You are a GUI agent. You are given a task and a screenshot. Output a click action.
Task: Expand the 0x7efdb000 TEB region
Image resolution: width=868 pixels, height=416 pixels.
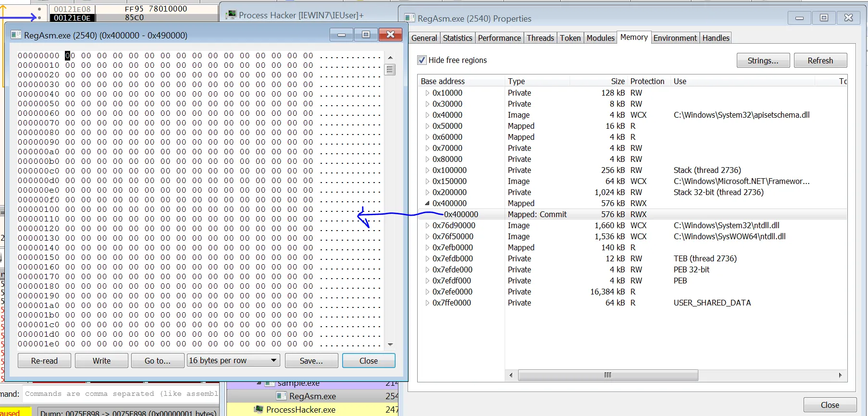point(427,258)
